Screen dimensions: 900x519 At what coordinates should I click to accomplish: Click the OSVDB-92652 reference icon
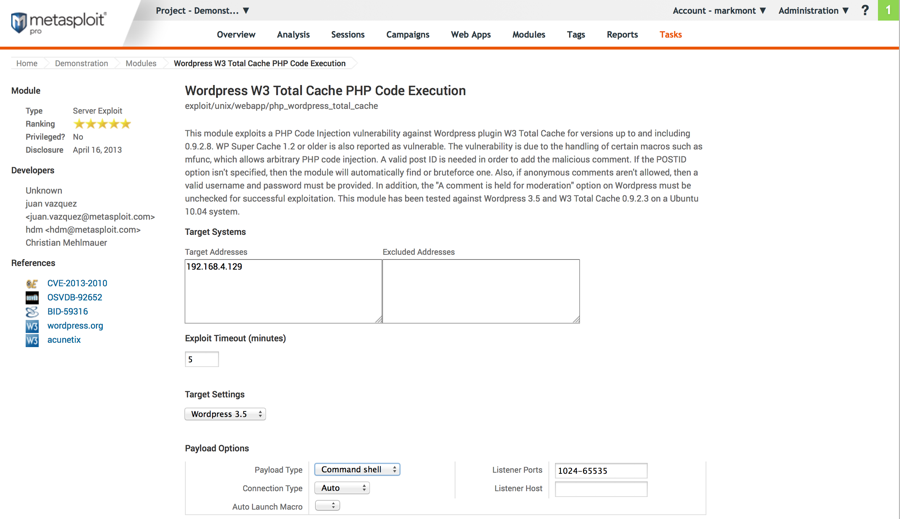coord(32,297)
